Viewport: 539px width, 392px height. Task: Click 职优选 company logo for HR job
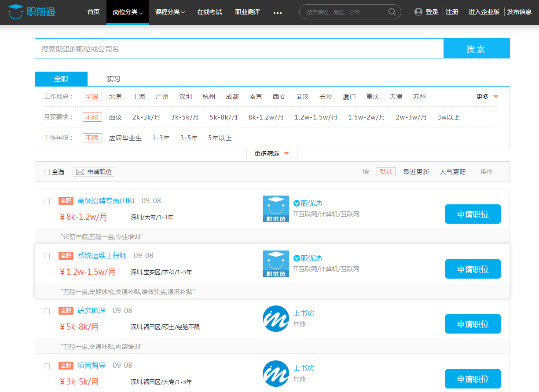pyautogui.click(x=275, y=209)
